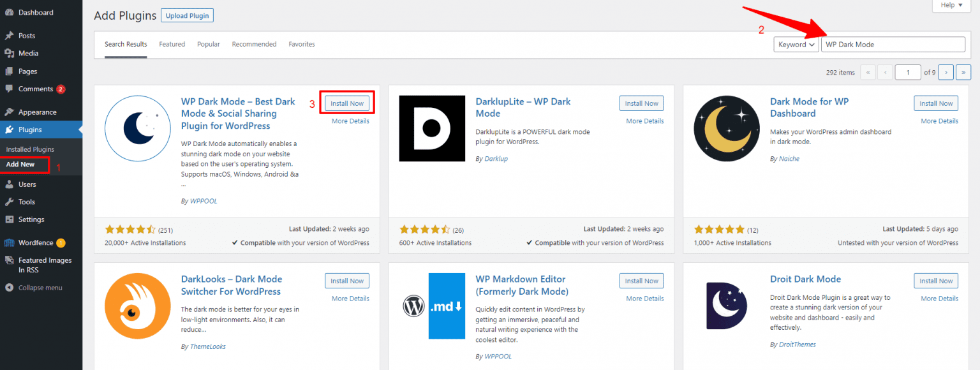Image resolution: width=980 pixels, height=370 pixels.
Task: View More Details for WP Dark Mode
Action: pos(350,121)
